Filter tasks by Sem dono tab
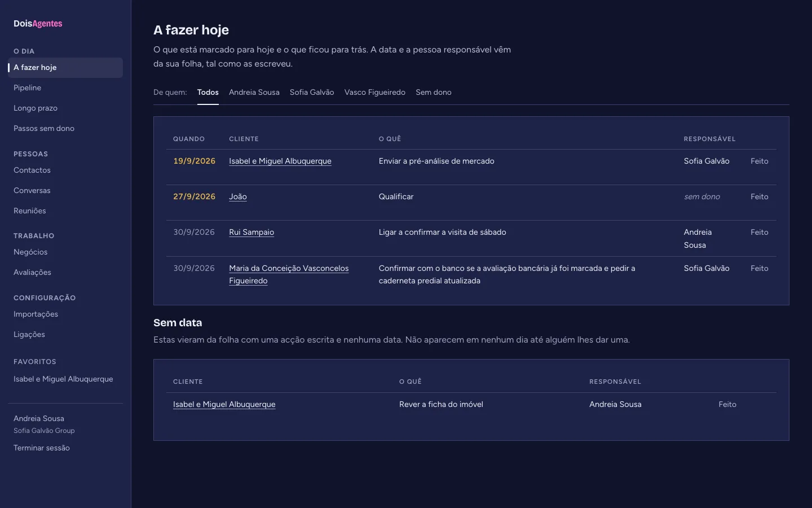812x508 pixels. [x=434, y=93]
